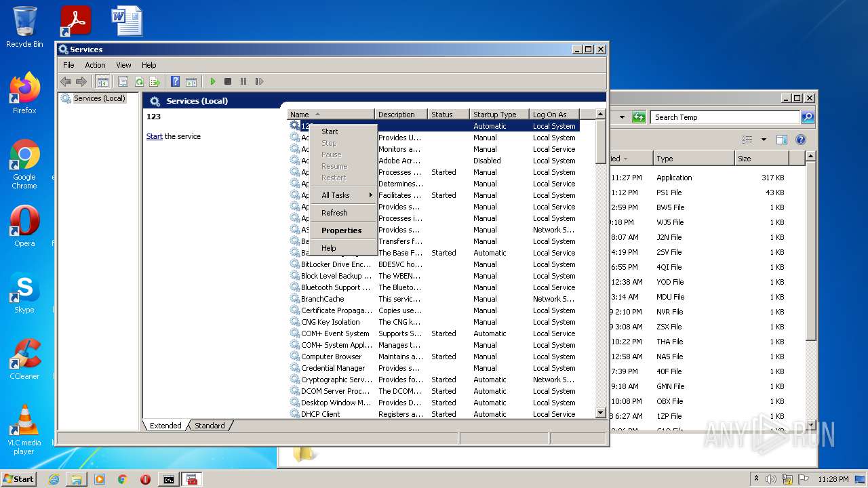Click the Explorer help icon
This screenshot has height=488, width=868.
click(x=800, y=140)
